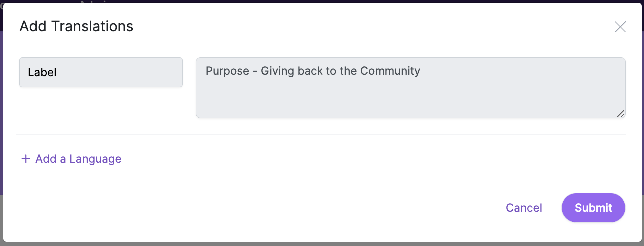This screenshot has height=246, width=644.
Task: Click the word Label in the left field
Action: [x=42, y=72]
